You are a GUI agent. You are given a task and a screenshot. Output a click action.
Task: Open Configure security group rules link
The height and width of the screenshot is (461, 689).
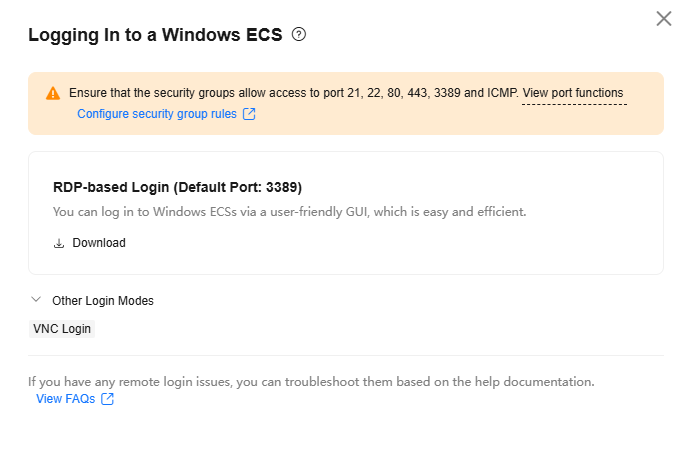click(x=157, y=114)
